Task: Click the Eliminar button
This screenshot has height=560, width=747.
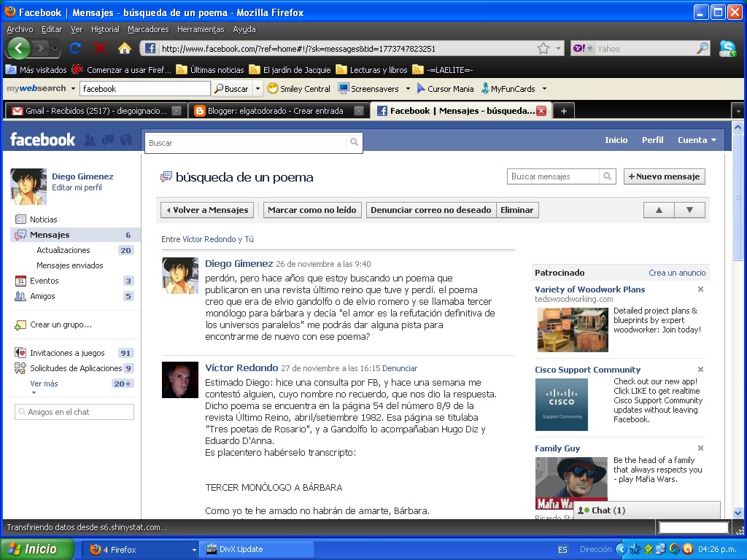Action: tap(517, 210)
